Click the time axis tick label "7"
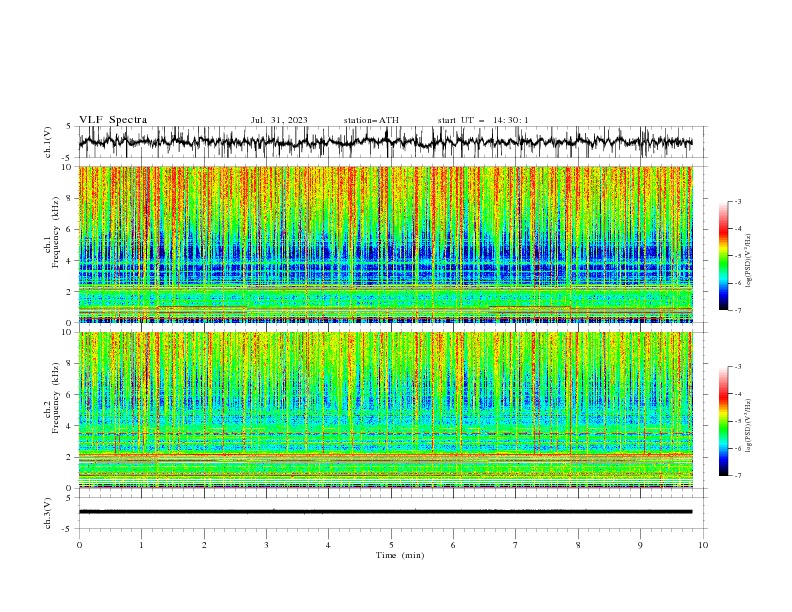The width and height of the screenshot is (792, 612). pos(516,545)
